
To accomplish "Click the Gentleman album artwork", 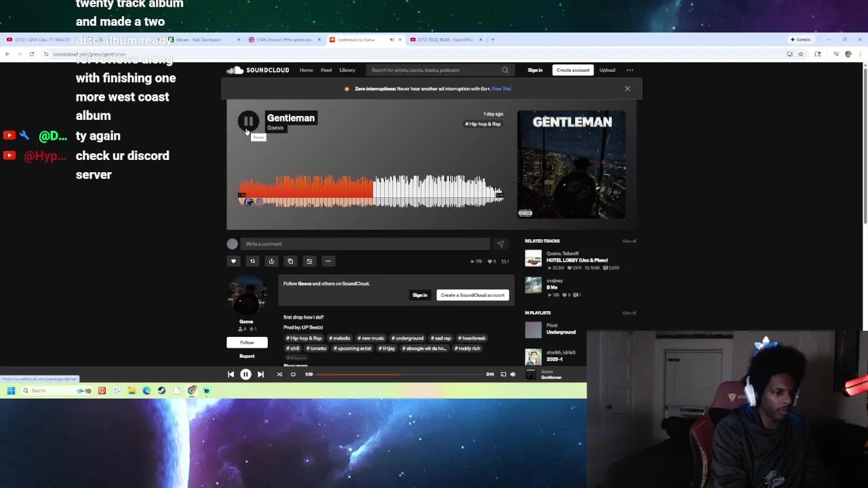I will click(x=572, y=165).
